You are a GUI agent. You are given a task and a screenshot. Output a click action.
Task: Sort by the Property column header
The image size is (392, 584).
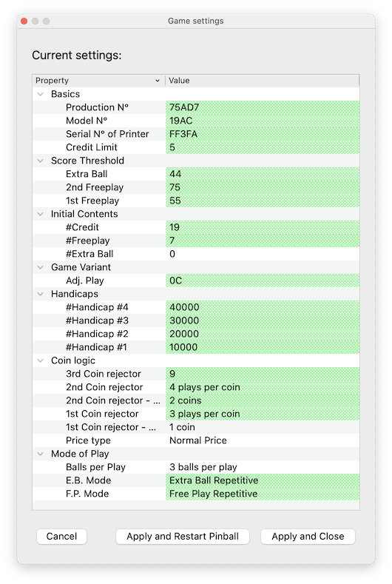pyautogui.click(x=98, y=81)
